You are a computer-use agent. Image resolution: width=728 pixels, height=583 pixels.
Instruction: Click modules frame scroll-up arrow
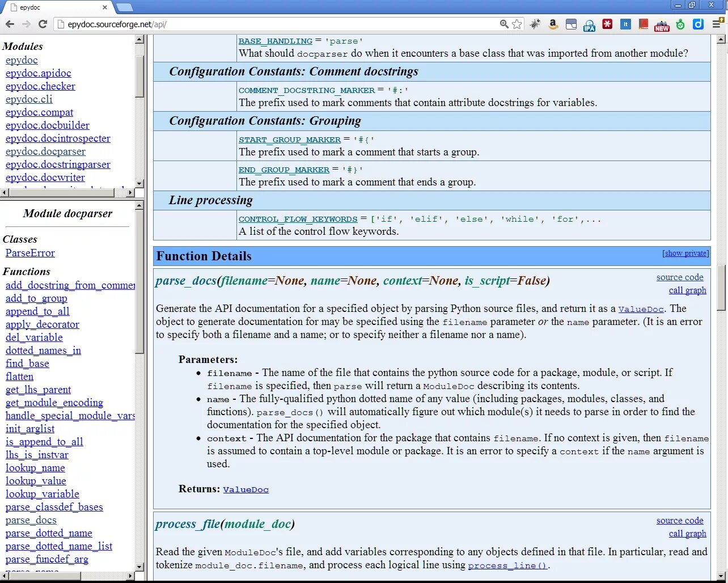click(139, 40)
